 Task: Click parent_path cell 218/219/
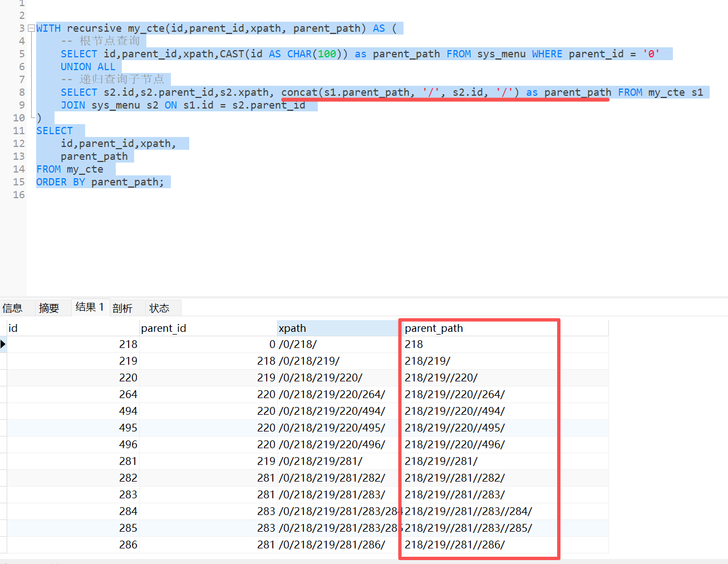[x=505, y=361]
